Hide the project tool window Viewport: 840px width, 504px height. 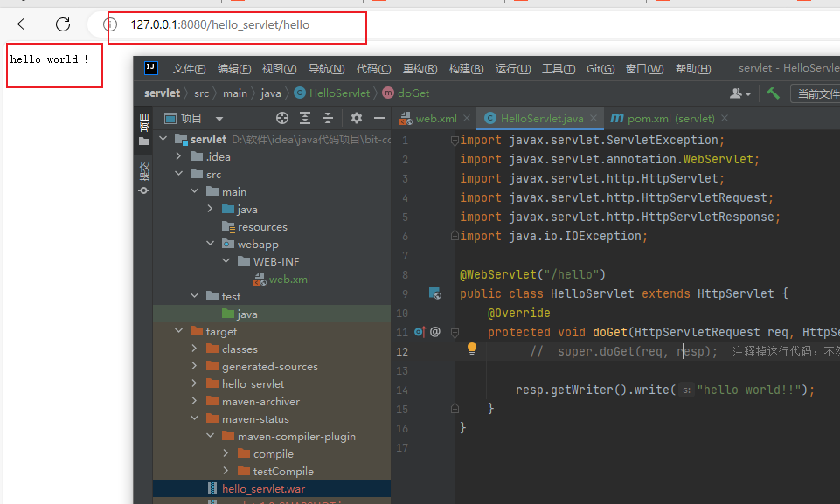[379, 119]
